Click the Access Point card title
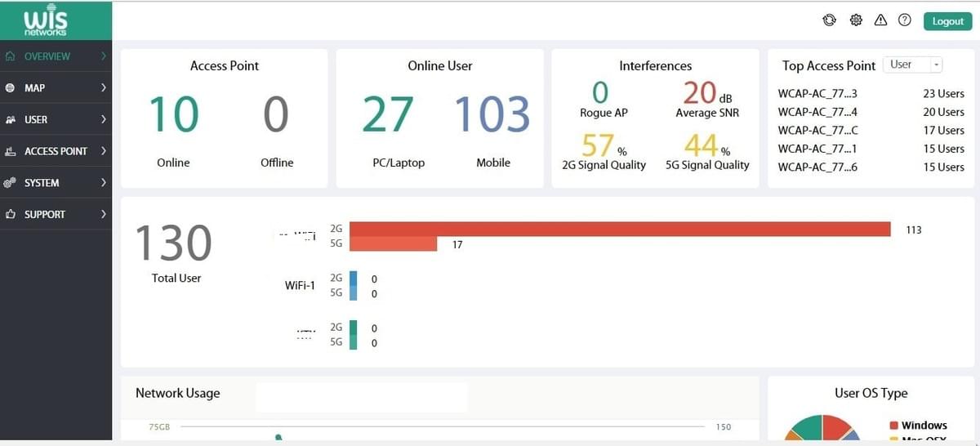 click(224, 66)
